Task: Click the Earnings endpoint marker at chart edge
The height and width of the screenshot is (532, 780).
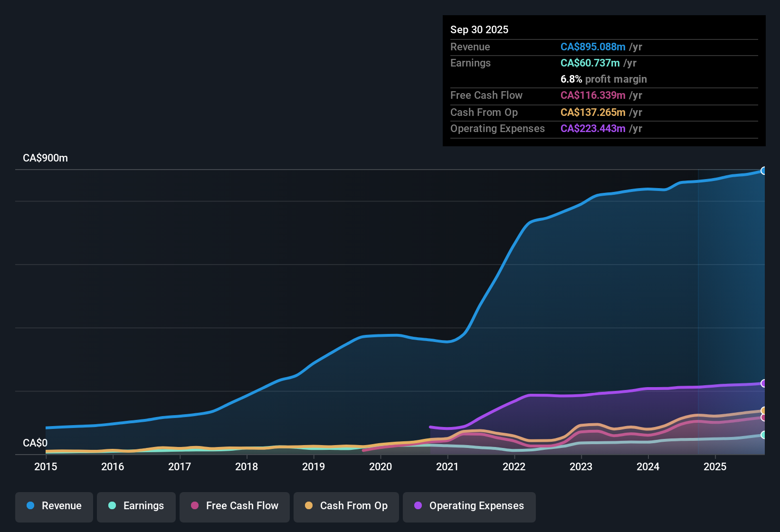Action: tap(764, 435)
